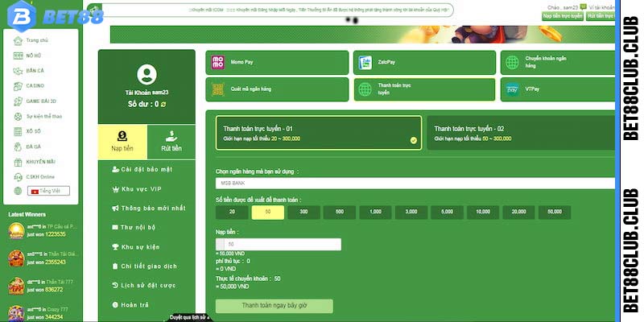644x322 pixels.
Task: Click the message icon beside username
Action: pyautogui.click(x=583, y=6)
